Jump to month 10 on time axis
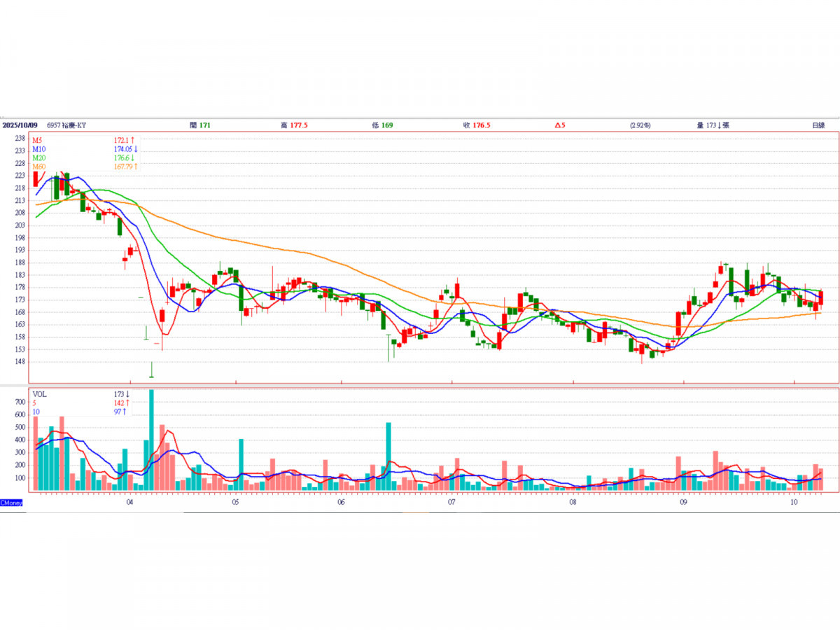Screen dimensions: 840x630 (x=794, y=502)
